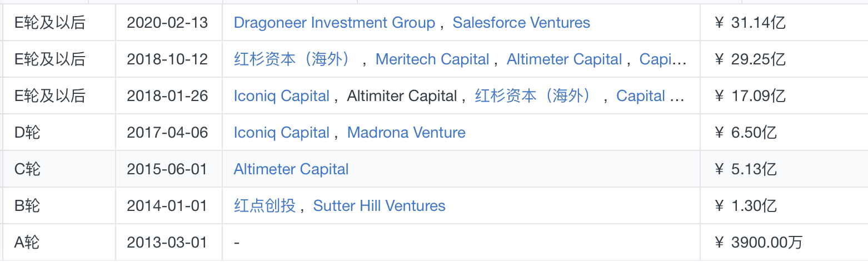This screenshot has height=262, width=868.
Task: Open the Salesforce Ventures investor link
Action: tap(521, 23)
